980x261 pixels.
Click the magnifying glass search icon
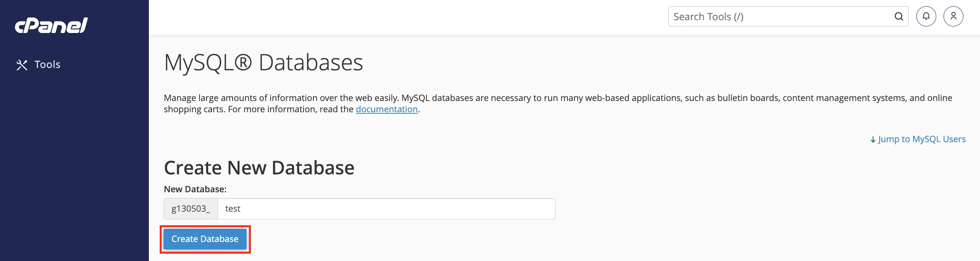coord(899,16)
